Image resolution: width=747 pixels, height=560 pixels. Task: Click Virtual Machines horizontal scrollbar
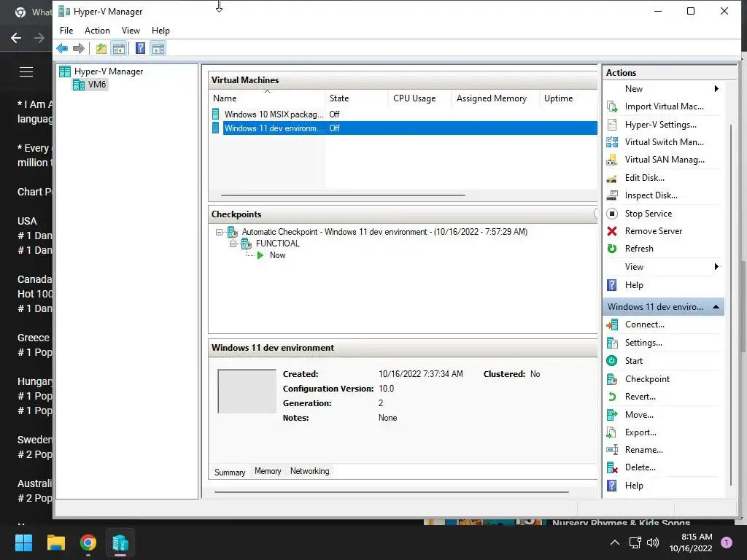click(343, 195)
